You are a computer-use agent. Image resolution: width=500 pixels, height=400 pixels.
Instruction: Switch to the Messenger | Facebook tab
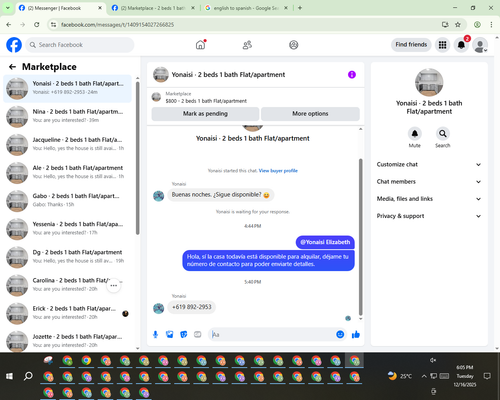61,8
